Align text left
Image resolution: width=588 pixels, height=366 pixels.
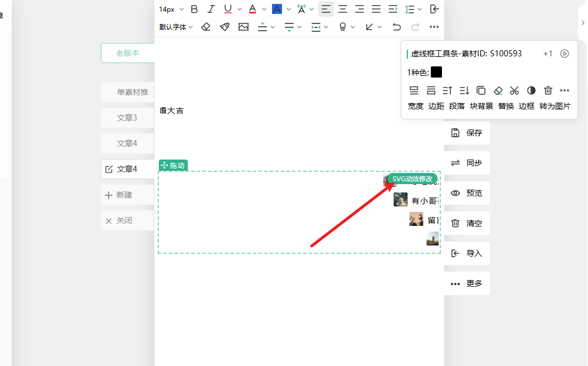pyautogui.click(x=326, y=9)
